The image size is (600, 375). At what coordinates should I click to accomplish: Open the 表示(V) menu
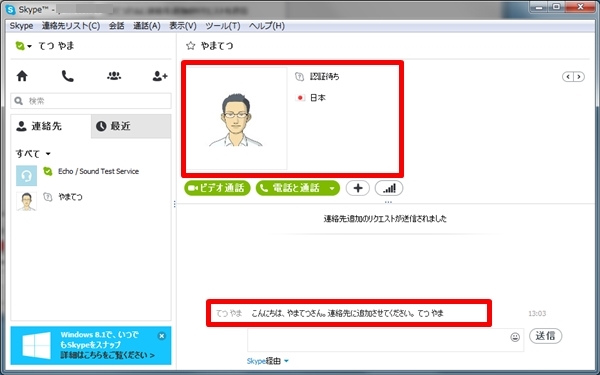click(x=183, y=26)
